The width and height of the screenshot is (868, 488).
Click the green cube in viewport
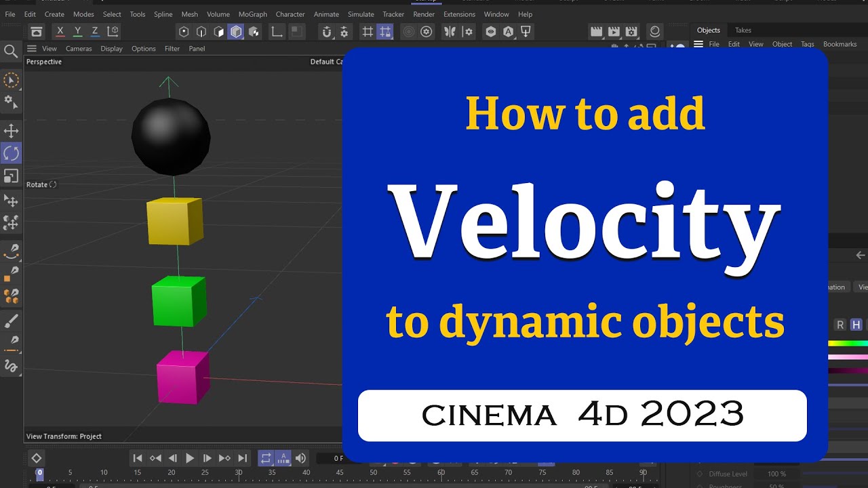pos(179,301)
